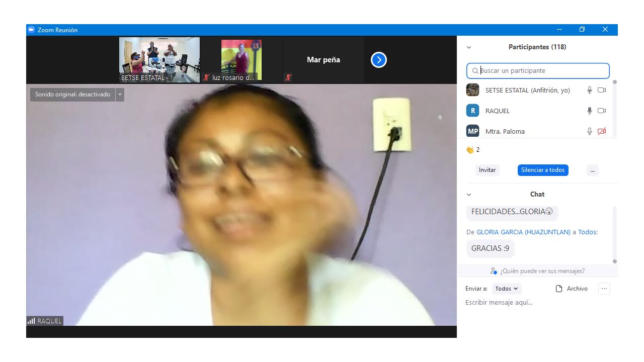
Task: Click ¿Quién puede ver sus mensajes? link
Action: pyautogui.click(x=542, y=271)
